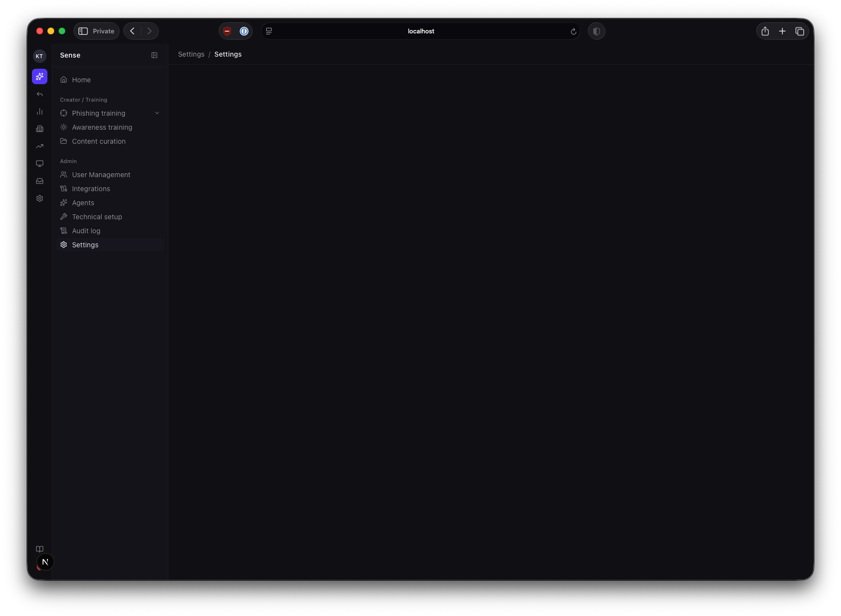Click the reply arrow icon in rail

[x=40, y=94]
